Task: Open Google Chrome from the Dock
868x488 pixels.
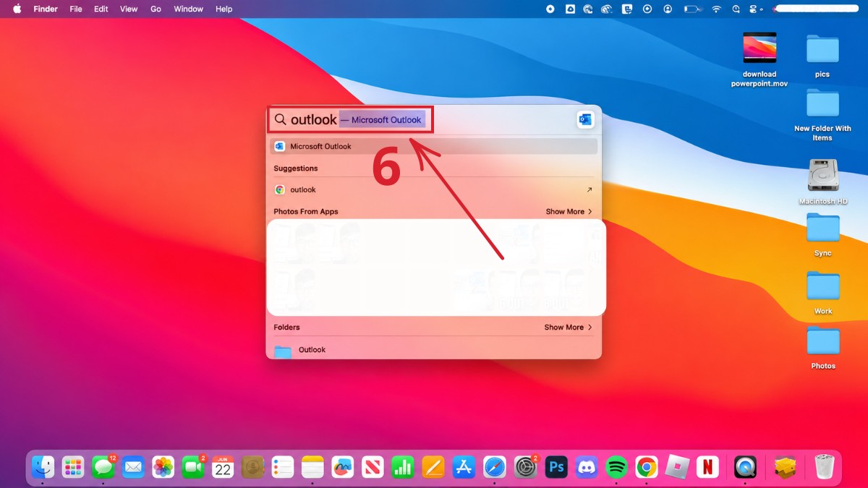Action: point(647,467)
